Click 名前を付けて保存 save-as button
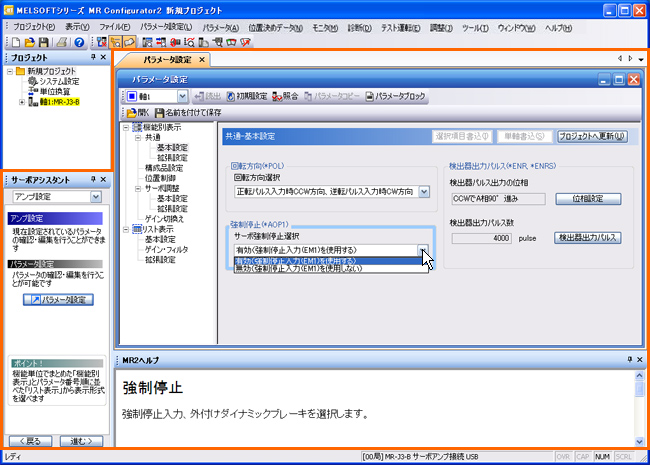Viewport: 650px width, 465px height. click(190, 112)
